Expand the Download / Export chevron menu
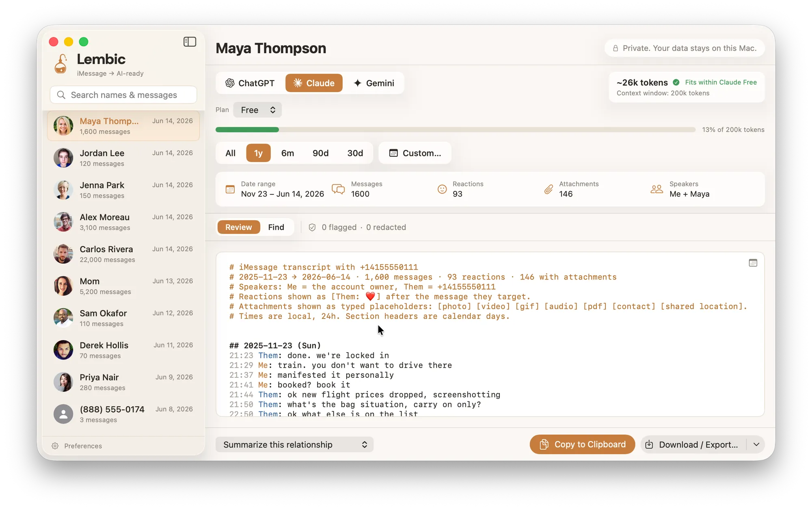The image size is (812, 509). [x=756, y=444]
